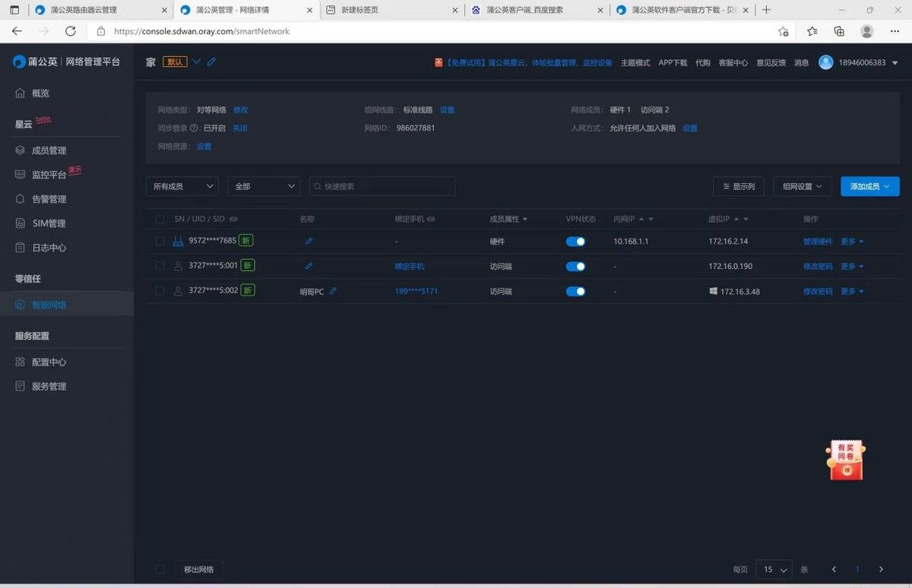Click 设置 next to 网络资源

[x=204, y=147]
